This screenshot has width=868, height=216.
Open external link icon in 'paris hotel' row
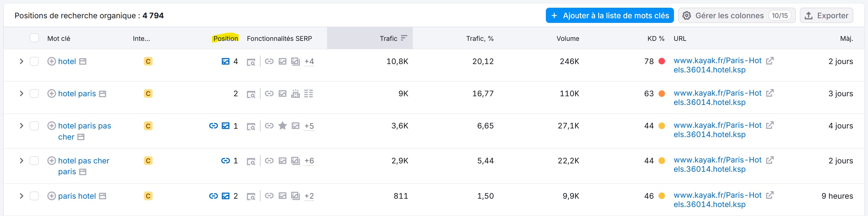[x=770, y=196]
